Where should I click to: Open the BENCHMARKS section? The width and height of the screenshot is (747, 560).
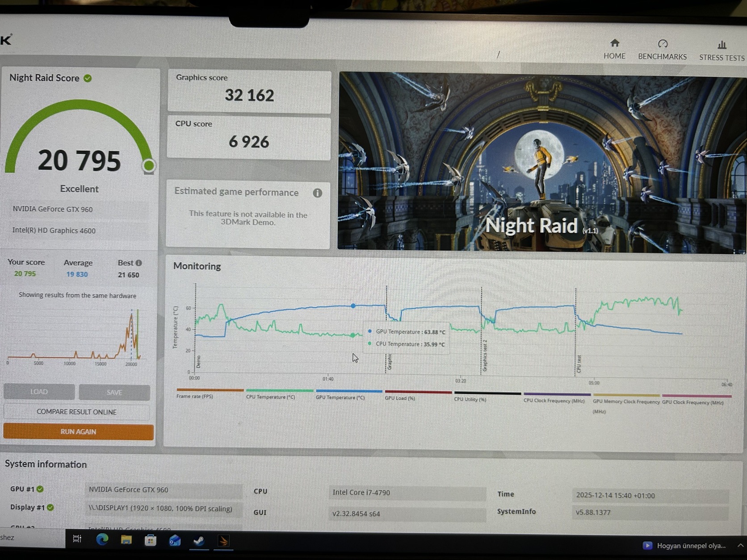662,50
